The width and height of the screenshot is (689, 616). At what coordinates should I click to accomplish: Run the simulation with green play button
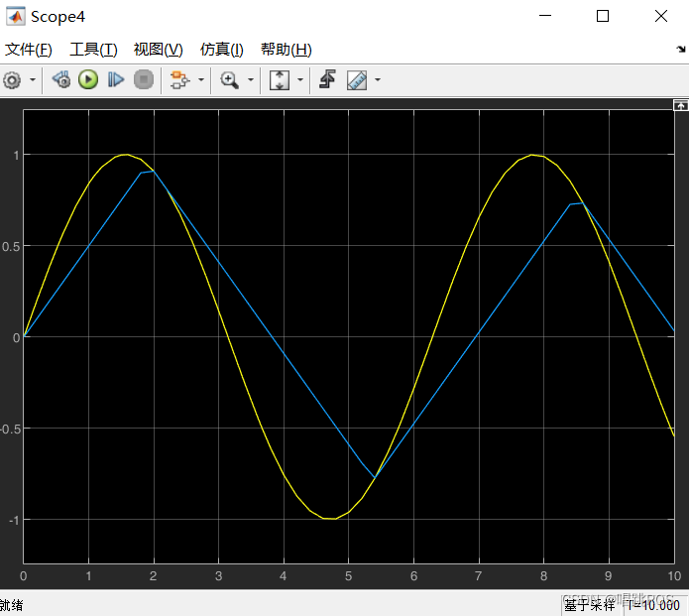[x=88, y=80]
